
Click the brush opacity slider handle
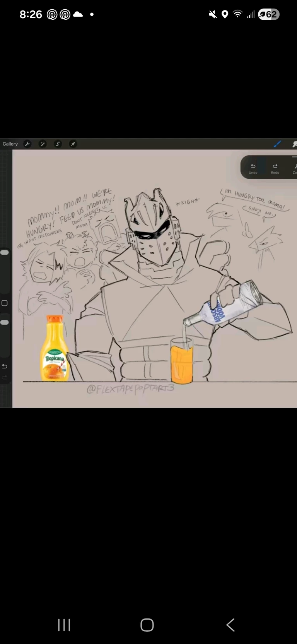pyautogui.click(x=5, y=322)
